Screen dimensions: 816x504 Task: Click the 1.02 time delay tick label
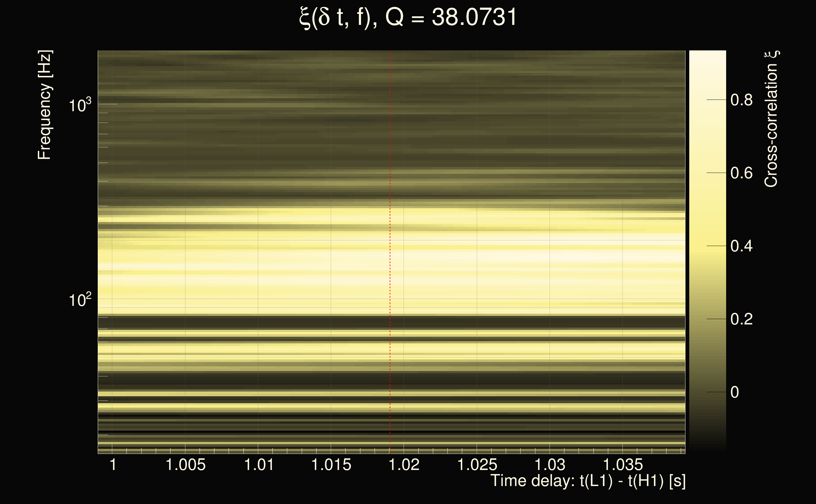[x=404, y=465]
